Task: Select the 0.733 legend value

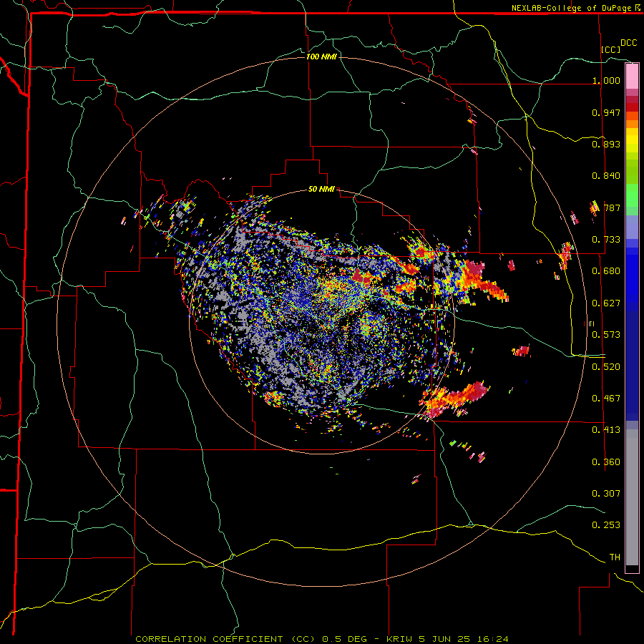Action: 606,240
